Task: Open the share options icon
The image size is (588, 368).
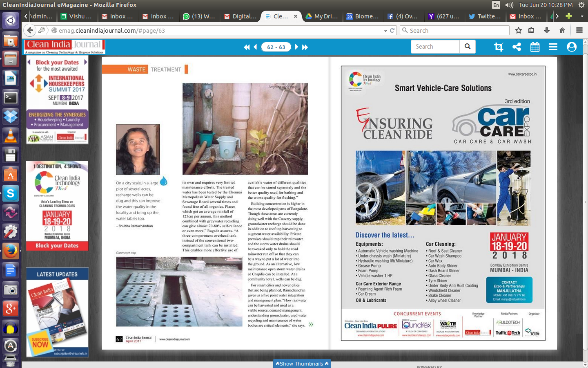Action: click(x=517, y=47)
